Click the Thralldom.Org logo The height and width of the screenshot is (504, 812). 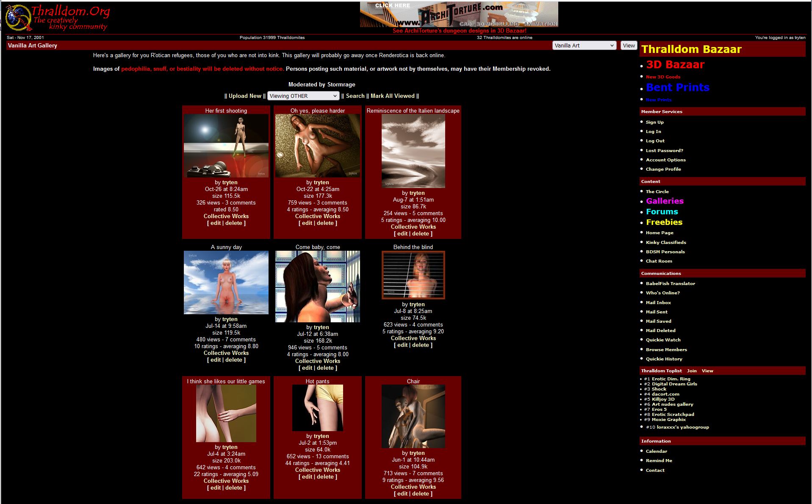click(x=58, y=17)
